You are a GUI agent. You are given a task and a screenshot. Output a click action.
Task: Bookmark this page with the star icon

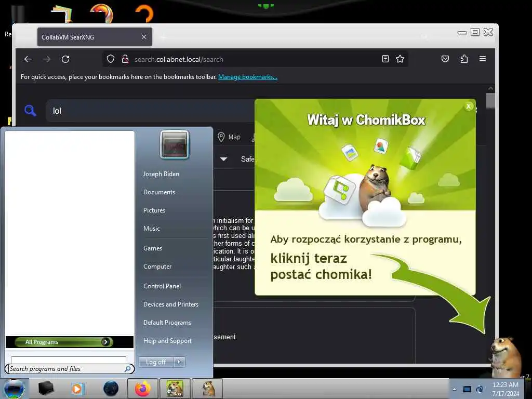[400, 59]
